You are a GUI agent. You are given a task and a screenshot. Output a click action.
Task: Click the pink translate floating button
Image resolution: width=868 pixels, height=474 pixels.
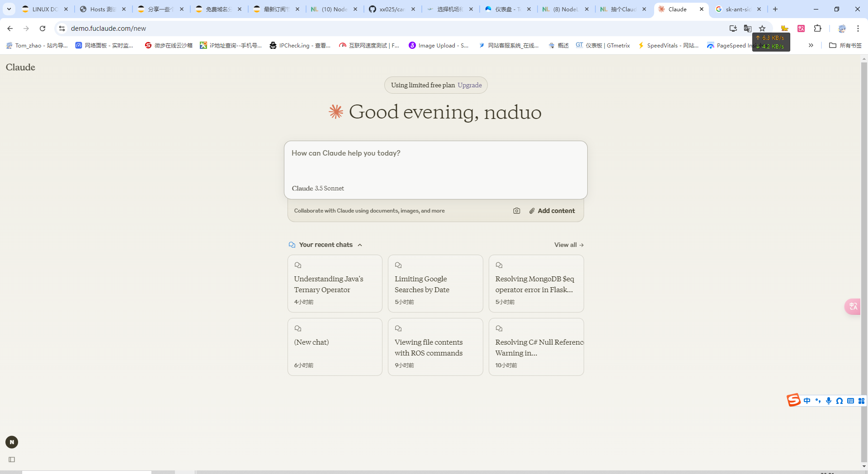[853, 307]
